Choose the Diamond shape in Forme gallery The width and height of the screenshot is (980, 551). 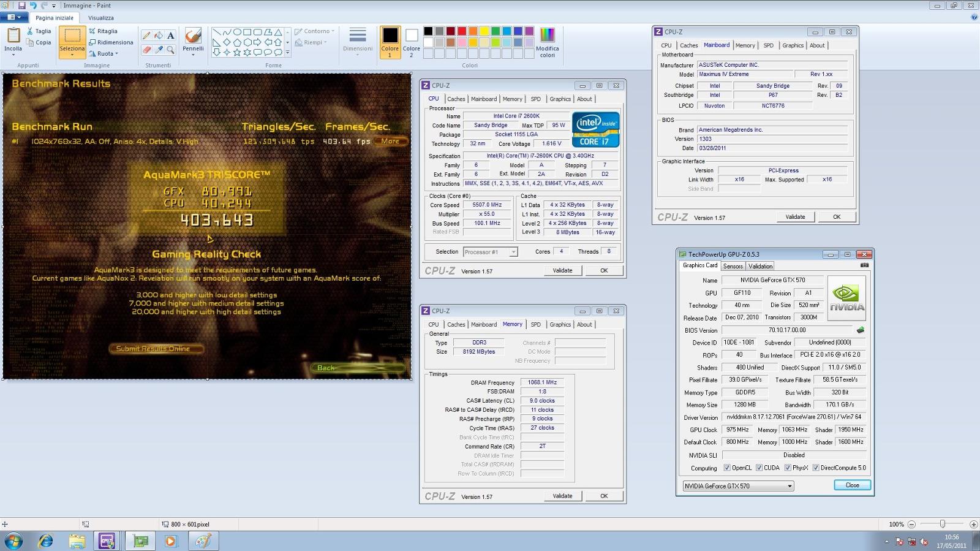coord(227,42)
